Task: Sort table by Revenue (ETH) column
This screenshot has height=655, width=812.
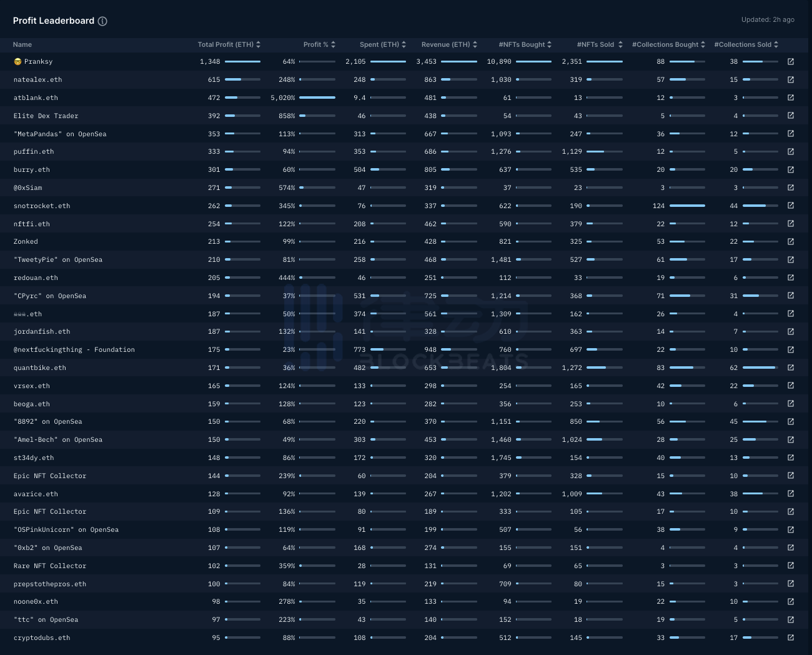Action: point(448,44)
